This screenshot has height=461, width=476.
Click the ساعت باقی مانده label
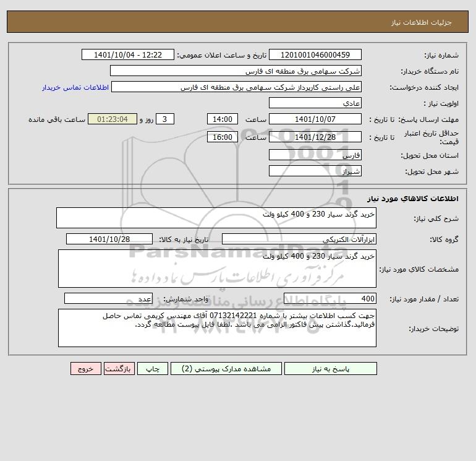pyautogui.click(x=57, y=119)
